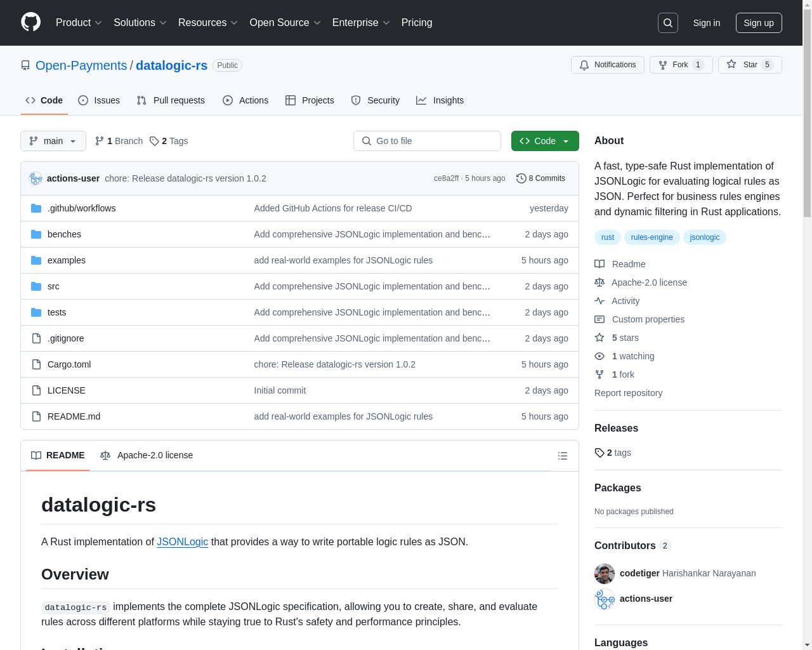Expand the Open Source menu
Viewport: 812px width, 650px height.
[x=285, y=23]
